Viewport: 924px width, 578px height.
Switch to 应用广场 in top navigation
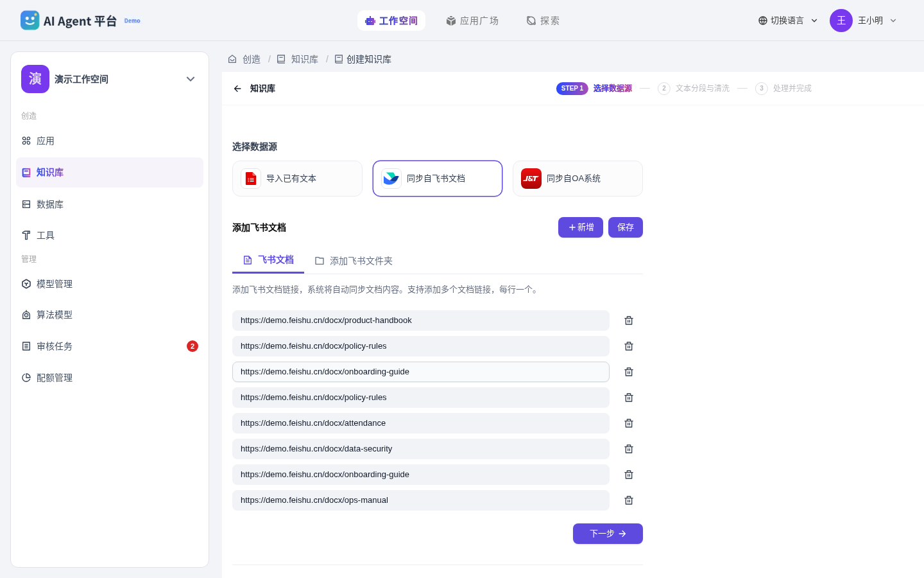tap(472, 21)
